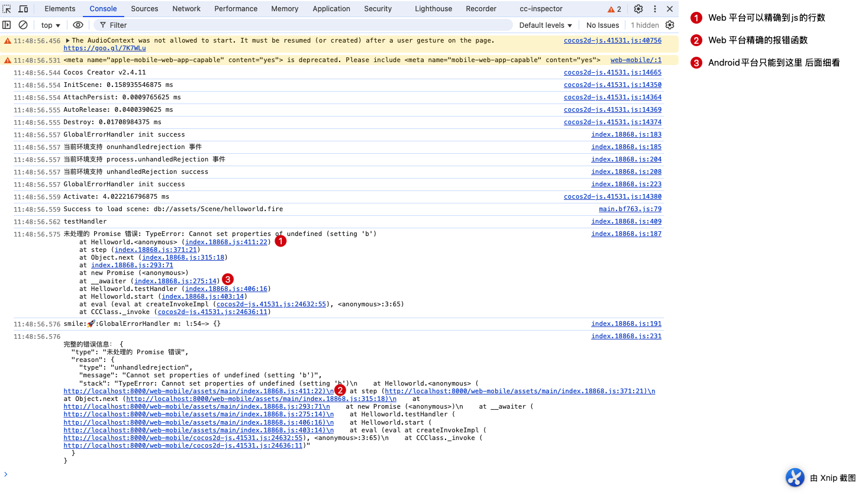Image resolution: width=868 pixels, height=495 pixels.
Task: Open source link index.18868.js:231
Action: pyautogui.click(x=627, y=337)
